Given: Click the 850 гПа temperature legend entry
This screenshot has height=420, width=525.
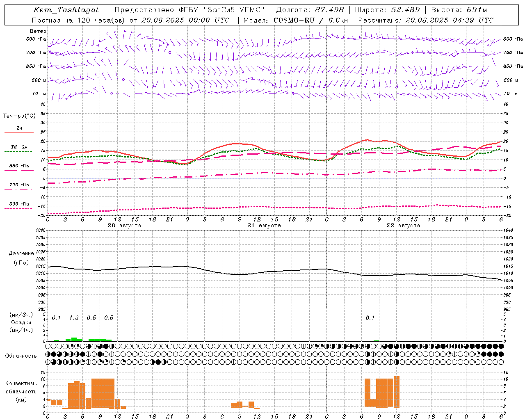Looking at the screenshot, I should (19, 166).
